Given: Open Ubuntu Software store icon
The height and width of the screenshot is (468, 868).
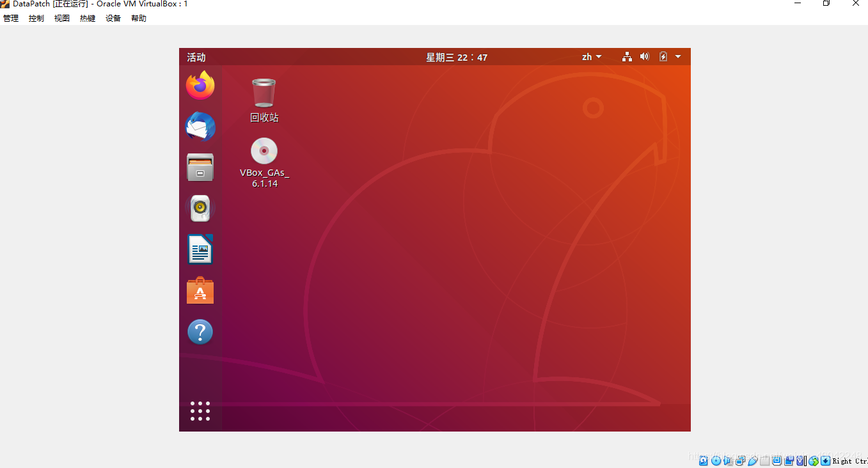Looking at the screenshot, I should click(200, 290).
